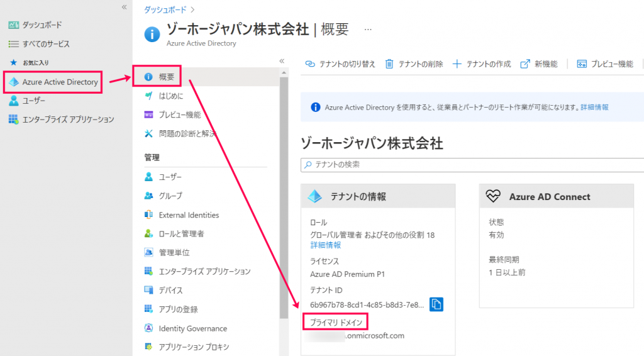The height and width of the screenshot is (356, 644).
Task: Click the Azure Active Directory diamond icon in the sidebar
Action: (14, 82)
